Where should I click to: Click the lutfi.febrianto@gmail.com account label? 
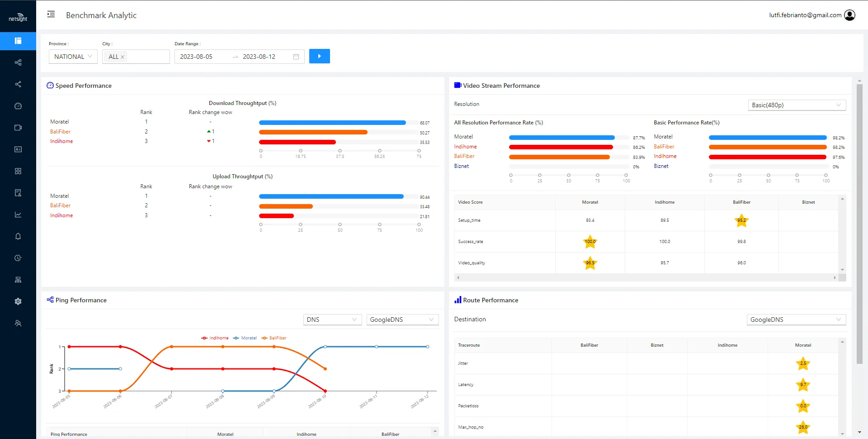[x=805, y=15]
